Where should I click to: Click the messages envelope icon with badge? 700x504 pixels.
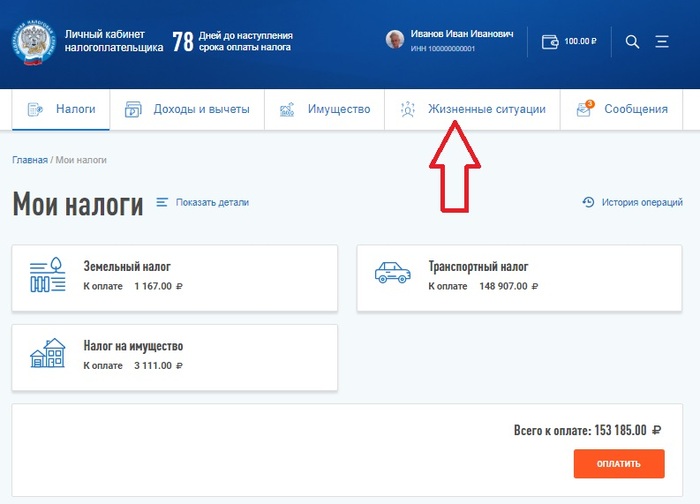coord(585,109)
